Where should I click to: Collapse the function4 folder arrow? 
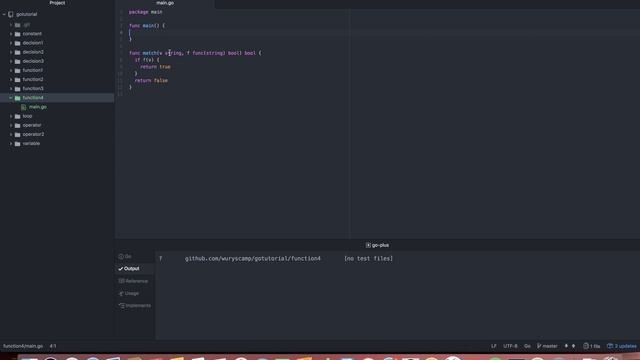[11, 98]
